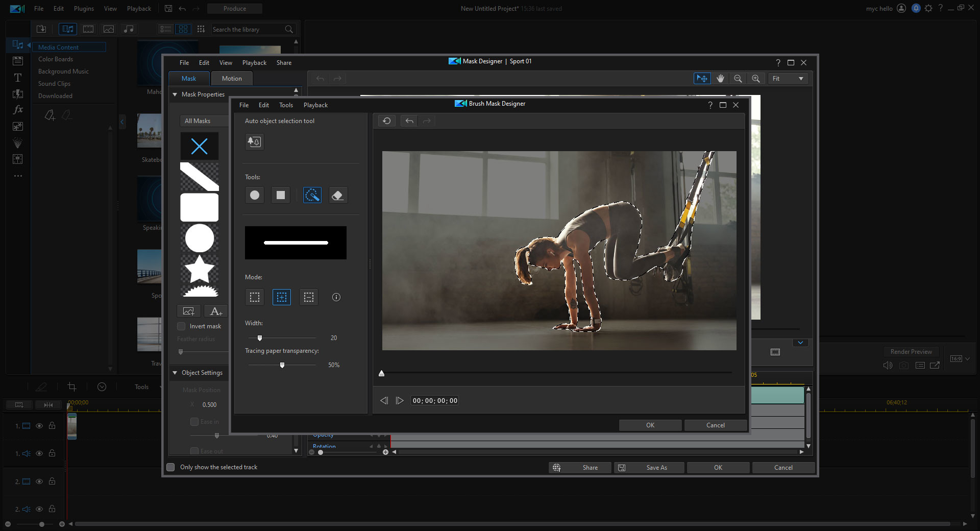Select the magic wand selection tool

[312, 195]
